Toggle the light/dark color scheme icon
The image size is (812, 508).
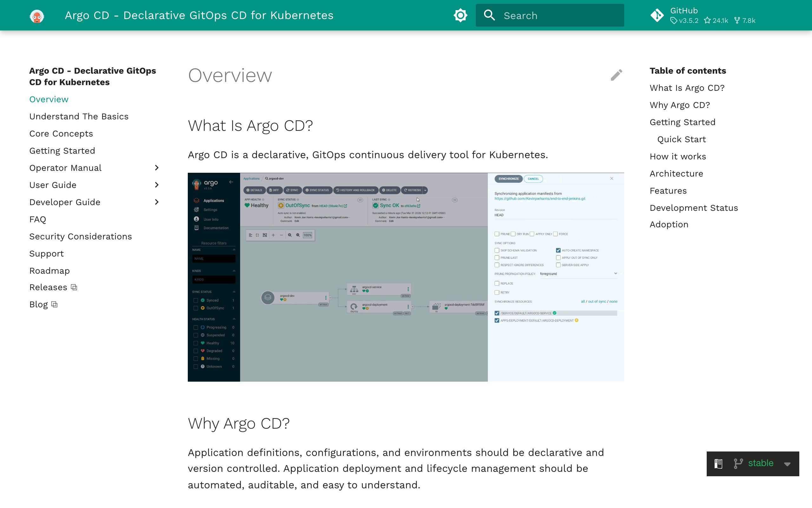pos(460,16)
